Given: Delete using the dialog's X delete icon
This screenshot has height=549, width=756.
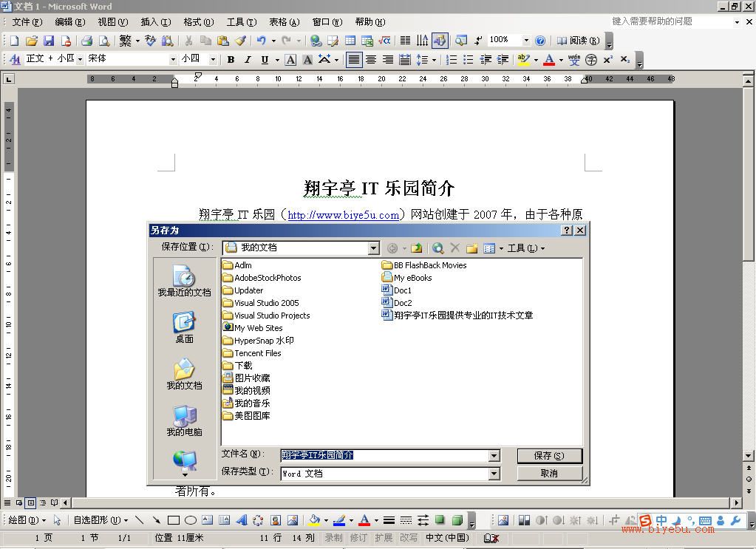Looking at the screenshot, I should [454, 248].
